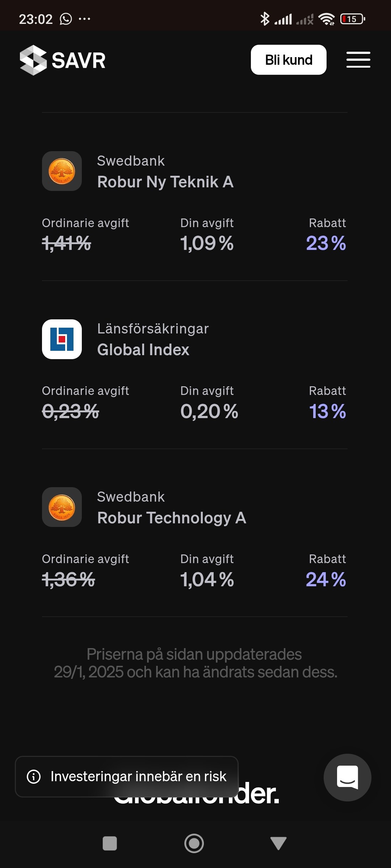The image size is (391, 868).
Task: Tap the battery indicator in status bar
Action: pyautogui.click(x=352, y=19)
